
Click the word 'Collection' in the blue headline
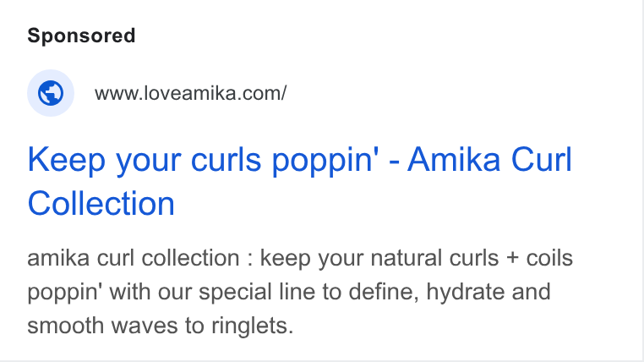click(101, 203)
